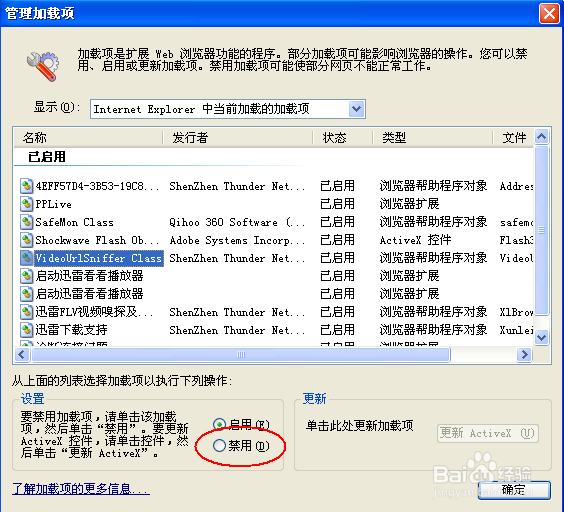
Task: Click the horizontal scrollbar left arrow
Action: point(22,354)
